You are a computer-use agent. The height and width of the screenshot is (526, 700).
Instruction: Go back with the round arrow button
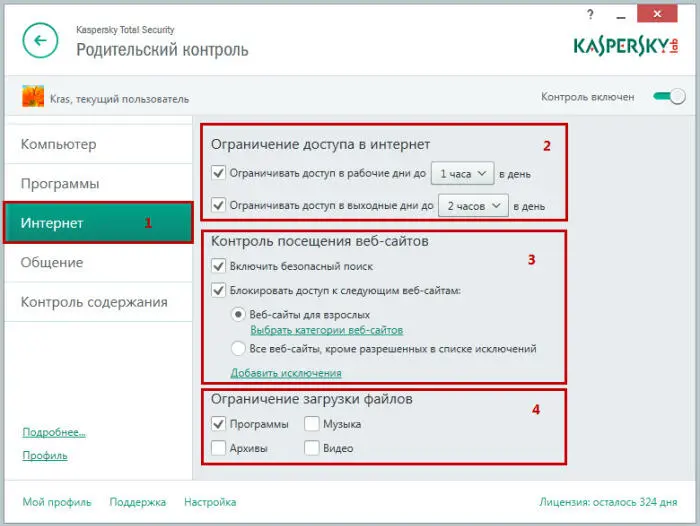coord(40,41)
